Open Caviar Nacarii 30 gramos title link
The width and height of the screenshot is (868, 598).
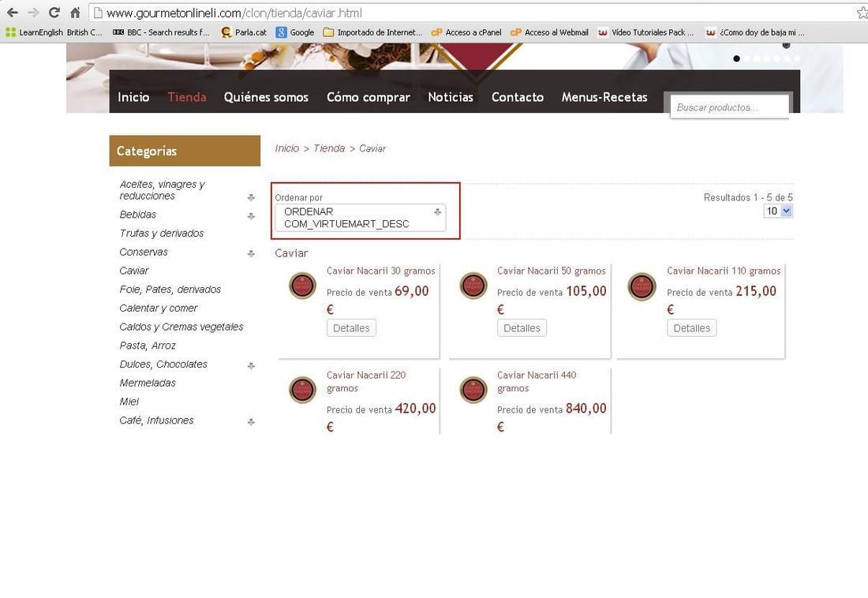tap(381, 271)
